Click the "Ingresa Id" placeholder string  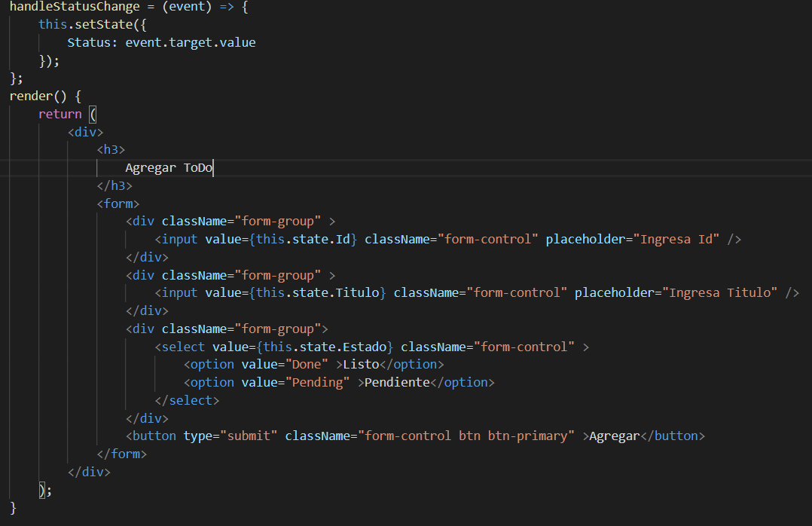pos(679,240)
